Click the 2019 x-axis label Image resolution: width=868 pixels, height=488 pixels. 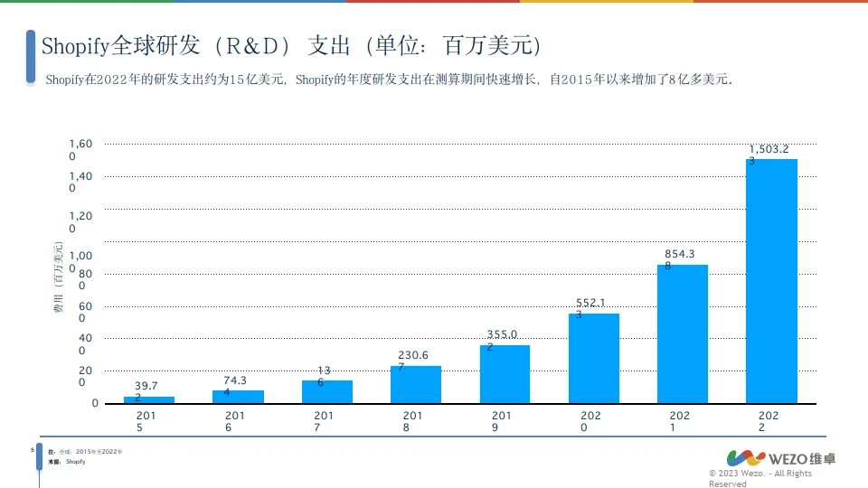[x=502, y=421]
